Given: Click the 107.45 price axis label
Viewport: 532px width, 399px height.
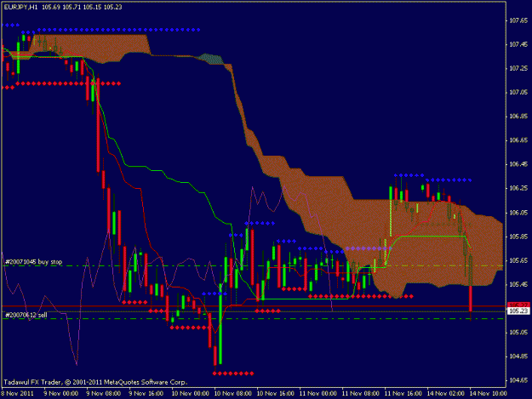Looking at the screenshot, I should click(x=518, y=44).
